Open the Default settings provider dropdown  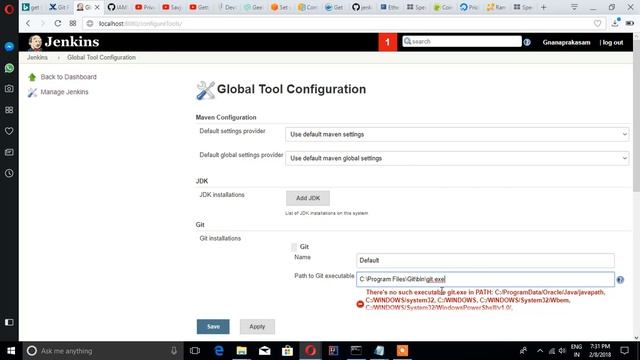(457, 134)
